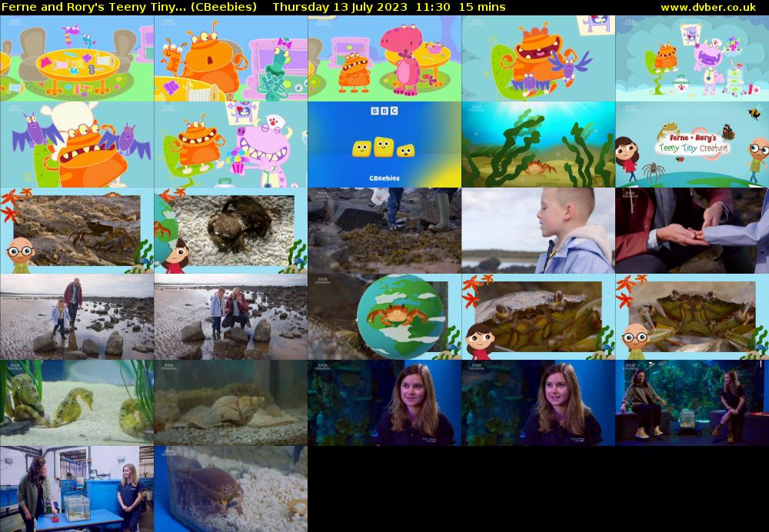Image resolution: width=769 pixels, height=532 pixels.
Task: Open the cartoon globe with crab thumbnail
Action: 384,317
